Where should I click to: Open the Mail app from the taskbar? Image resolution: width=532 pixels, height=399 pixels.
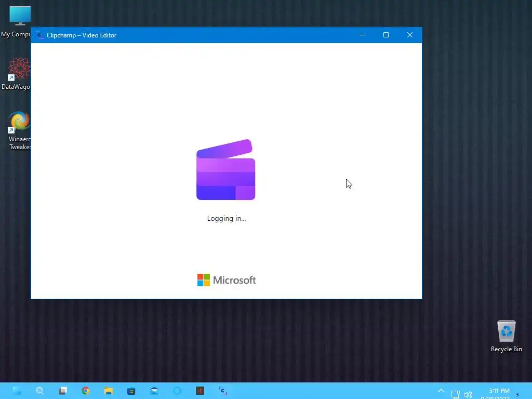(154, 391)
